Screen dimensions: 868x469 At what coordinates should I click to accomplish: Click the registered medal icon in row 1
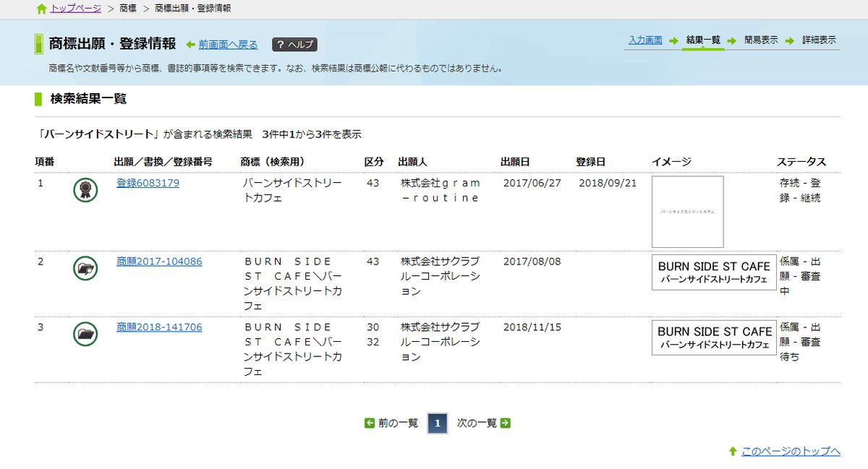tap(85, 190)
